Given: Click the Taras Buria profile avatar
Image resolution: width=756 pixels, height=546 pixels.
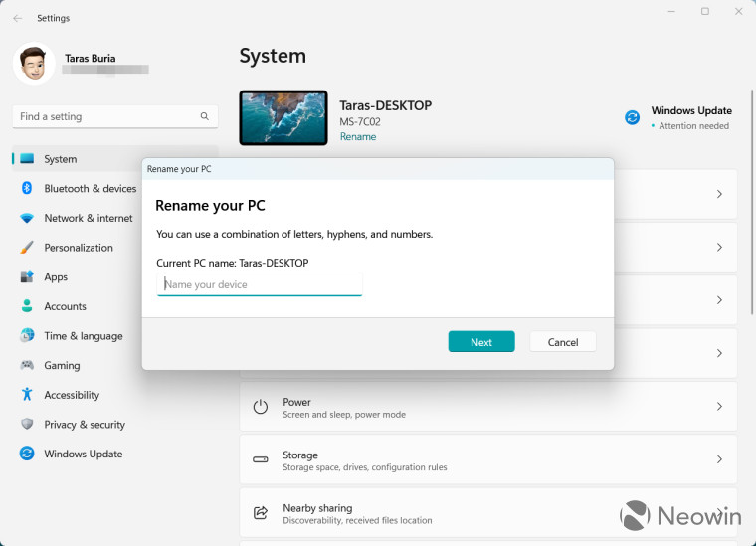Looking at the screenshot, I should (x=34, y=63).
